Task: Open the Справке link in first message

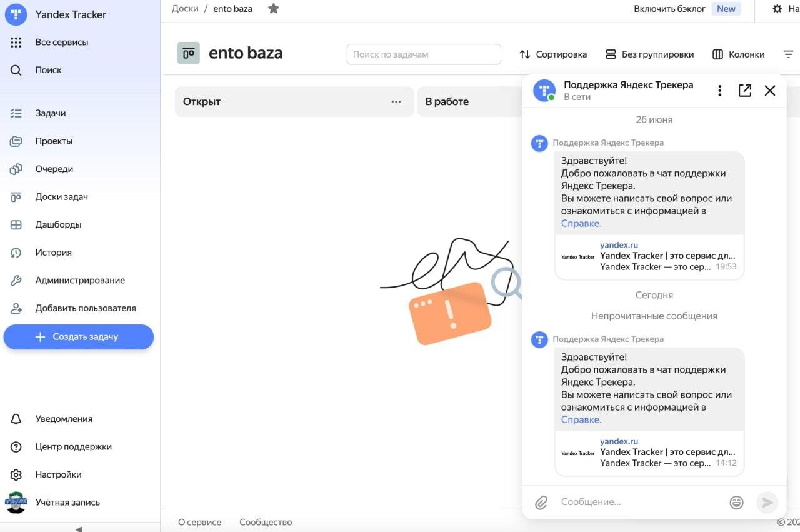Action: coord(581,224)
